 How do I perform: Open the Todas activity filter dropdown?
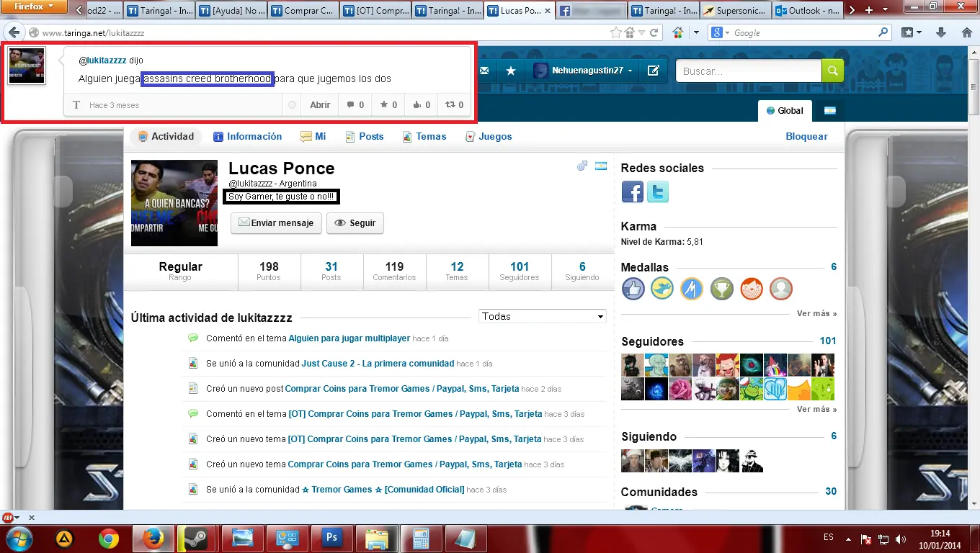543,316
